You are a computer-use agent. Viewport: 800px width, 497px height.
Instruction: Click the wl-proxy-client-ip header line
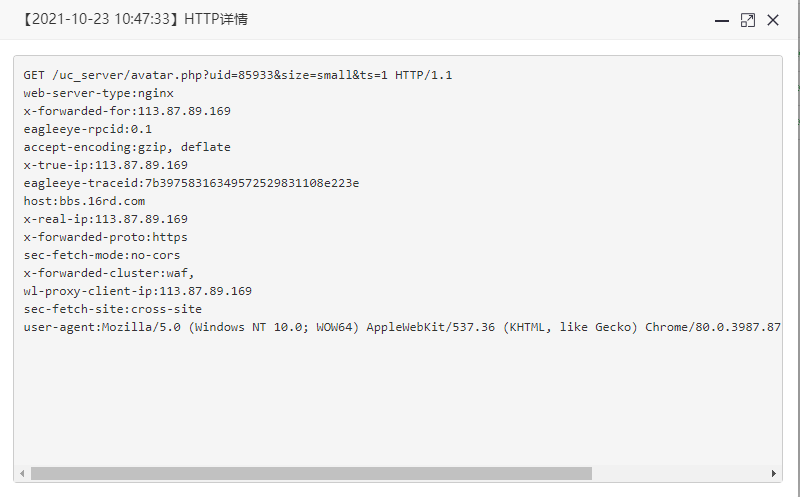tap(138, 291)
